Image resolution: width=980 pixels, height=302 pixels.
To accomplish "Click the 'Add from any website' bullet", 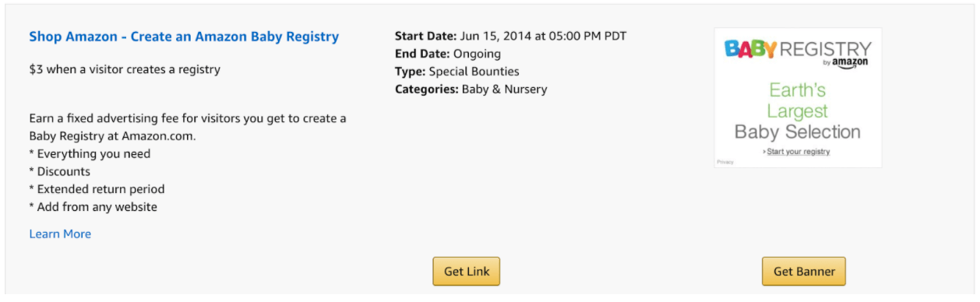I will click(93, 207).
